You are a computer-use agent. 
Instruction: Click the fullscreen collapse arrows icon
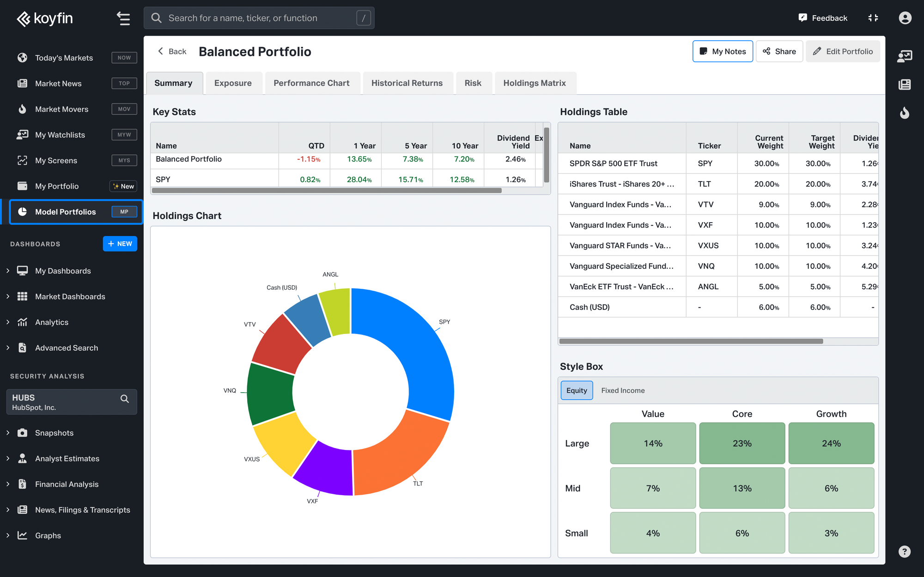873,18
